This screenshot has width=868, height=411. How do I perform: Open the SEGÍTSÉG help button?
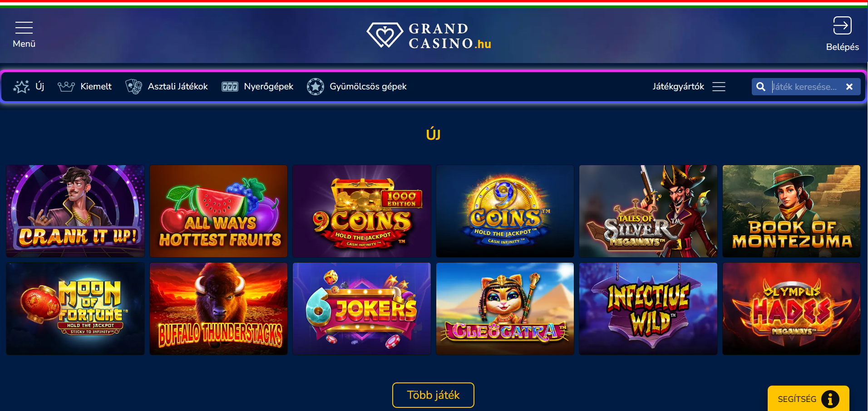(x=808, y=399)
